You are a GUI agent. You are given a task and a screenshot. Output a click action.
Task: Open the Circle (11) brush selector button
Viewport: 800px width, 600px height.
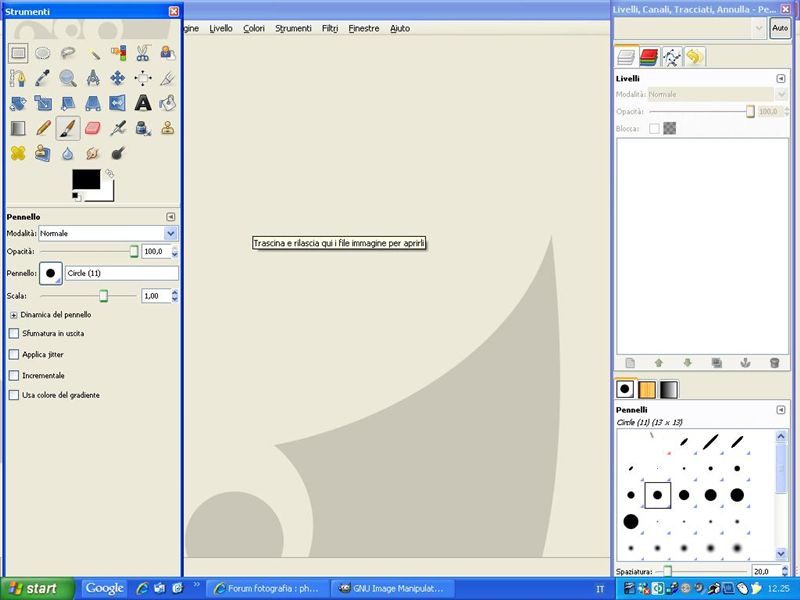click(51, 273)
